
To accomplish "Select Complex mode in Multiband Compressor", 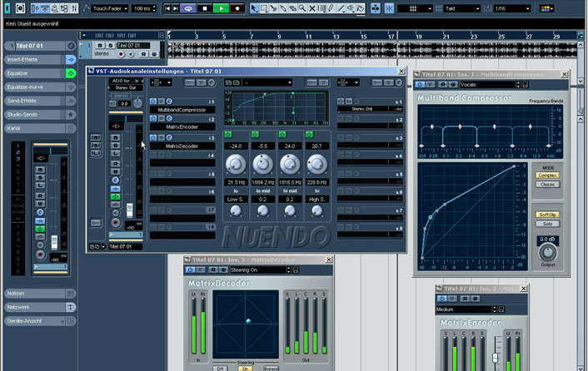I will pyautogui.click(x=547, y=176).
